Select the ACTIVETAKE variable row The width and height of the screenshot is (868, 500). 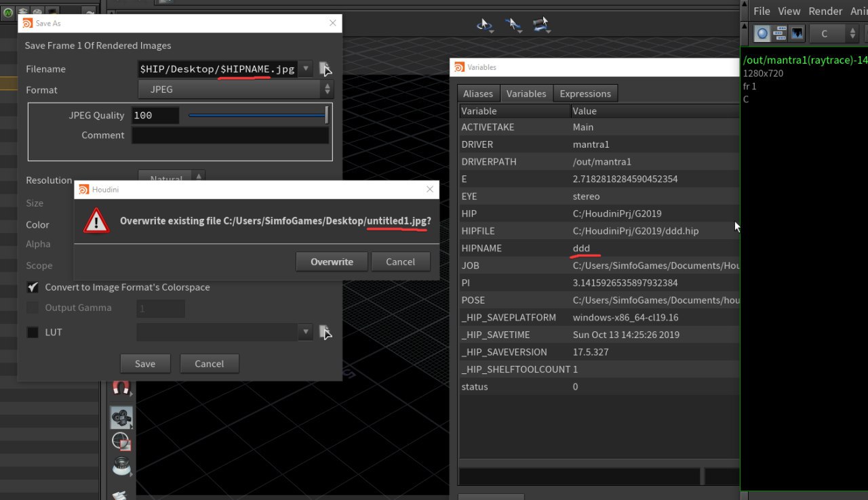tap(599, 127)
